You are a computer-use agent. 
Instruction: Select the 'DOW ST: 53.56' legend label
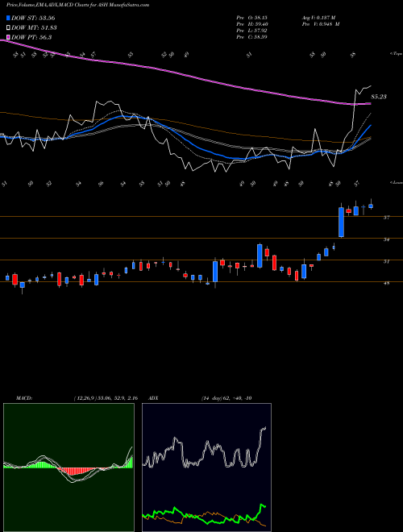tap(33, 18)
